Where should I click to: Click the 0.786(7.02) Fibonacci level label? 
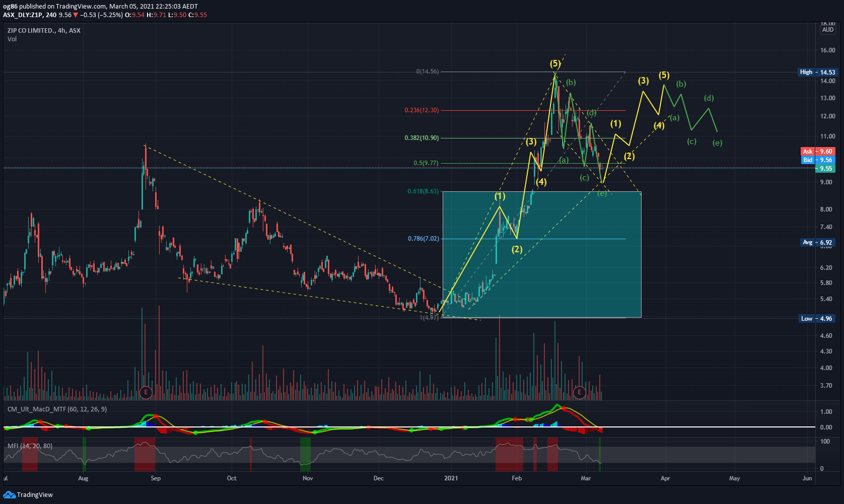coord(424,239)
